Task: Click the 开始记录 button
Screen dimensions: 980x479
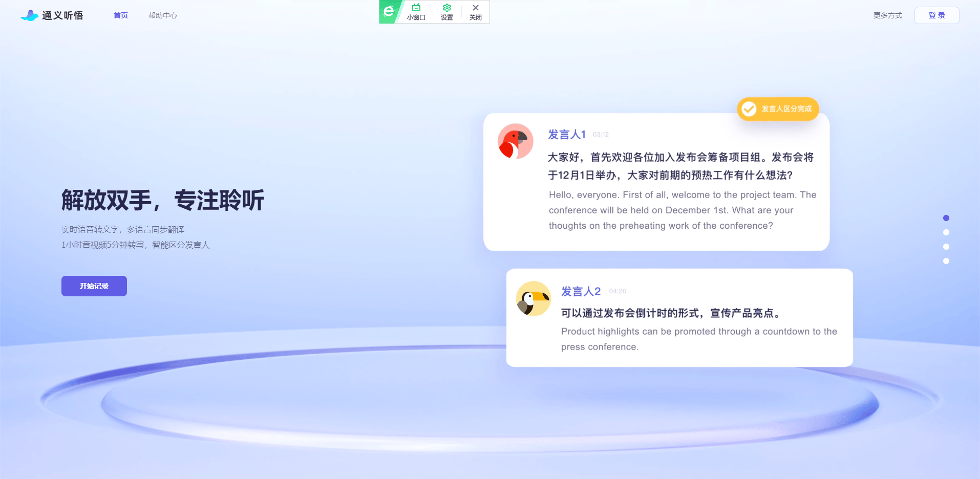Action: click(94, 286)
